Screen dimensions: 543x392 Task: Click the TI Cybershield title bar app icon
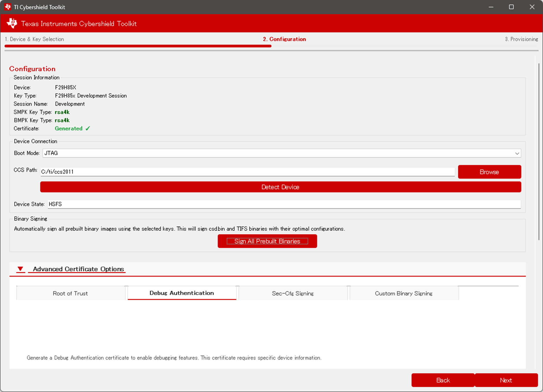coord(8,7)
